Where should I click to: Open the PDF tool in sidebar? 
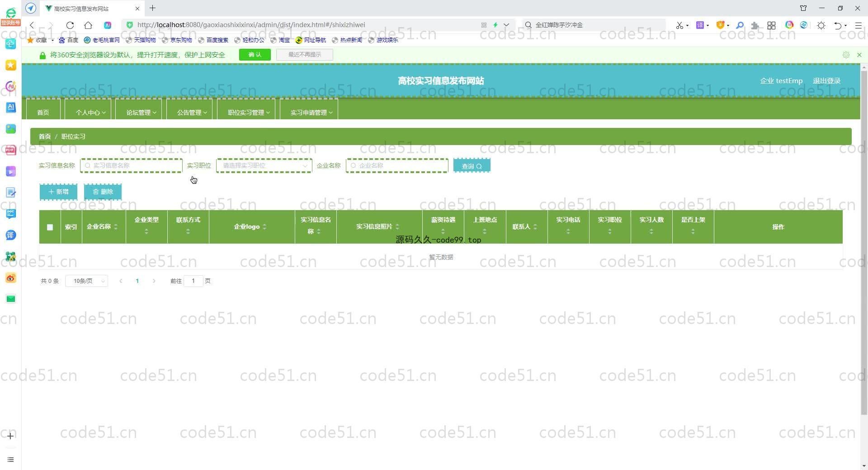click(x=11, y=150)
